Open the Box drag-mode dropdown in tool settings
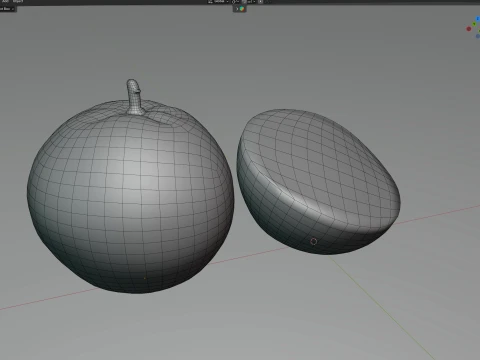480x360 pixels. pyautogui.click(x=8, y=9)
